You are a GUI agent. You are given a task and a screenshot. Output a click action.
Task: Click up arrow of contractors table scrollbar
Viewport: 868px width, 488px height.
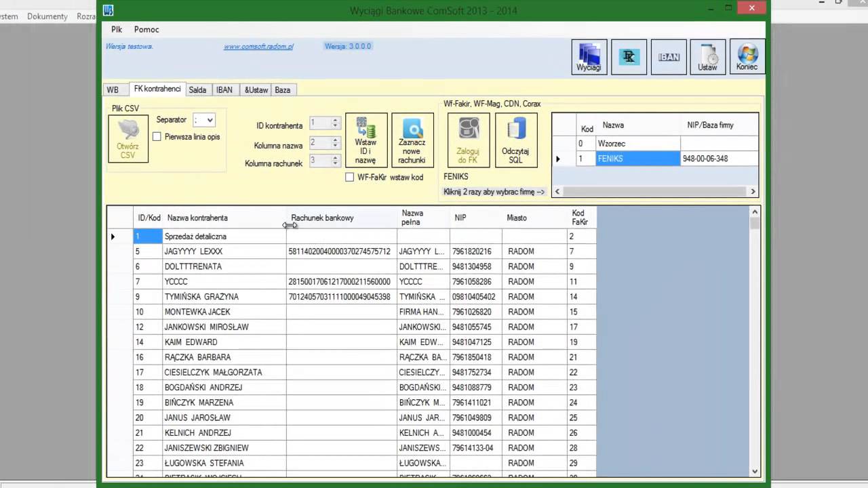tap(755, 212)
